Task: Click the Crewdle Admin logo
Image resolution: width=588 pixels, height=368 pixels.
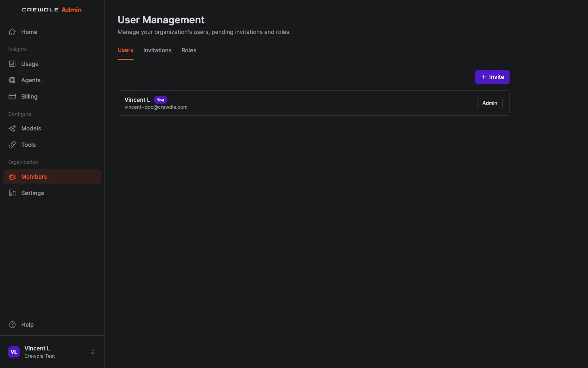Action: pos(52,10)
